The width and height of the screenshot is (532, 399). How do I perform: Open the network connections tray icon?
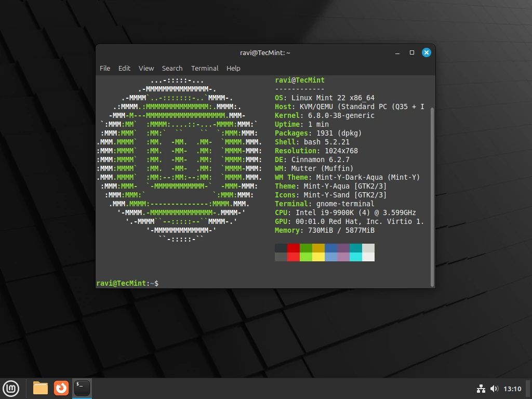[x=481, y=389]
